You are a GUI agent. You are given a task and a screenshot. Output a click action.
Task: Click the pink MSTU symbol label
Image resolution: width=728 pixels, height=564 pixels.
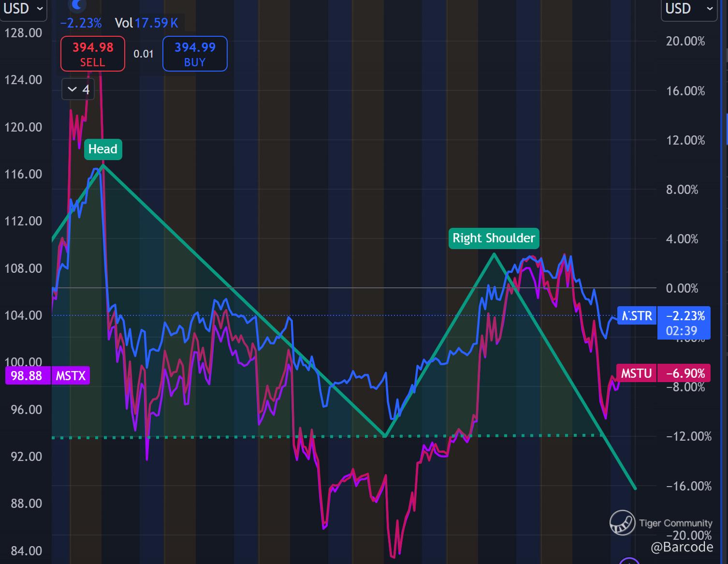[x=636, y=373]
